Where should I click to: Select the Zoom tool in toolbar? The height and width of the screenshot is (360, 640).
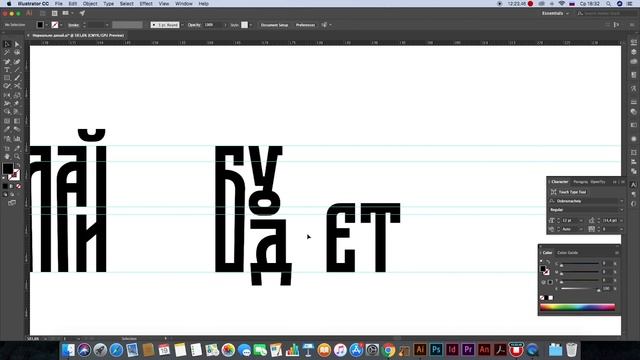coord(17,156)
